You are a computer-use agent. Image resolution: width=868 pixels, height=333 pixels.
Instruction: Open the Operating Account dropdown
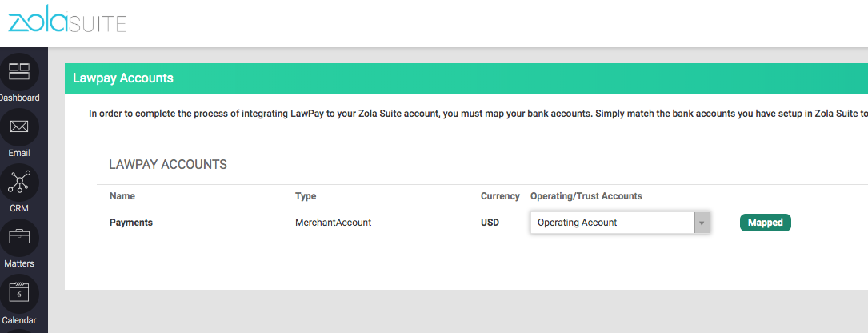pos(612,223)
